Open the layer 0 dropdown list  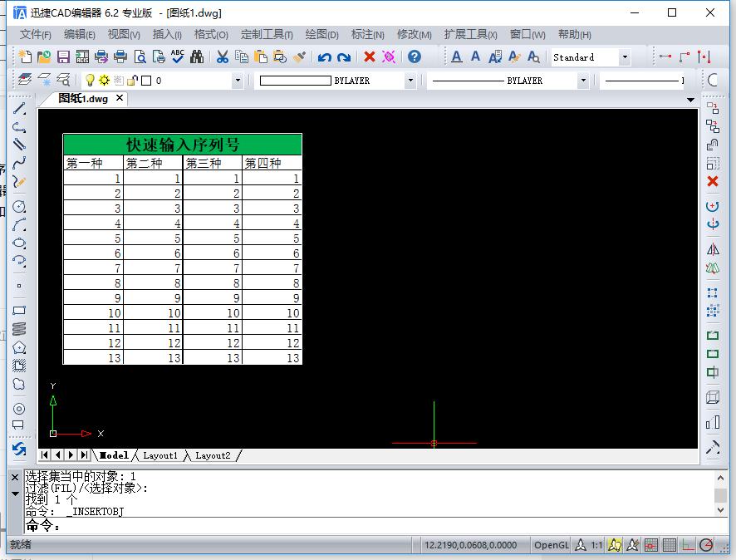pyautogui.click(x=238, y=81)
